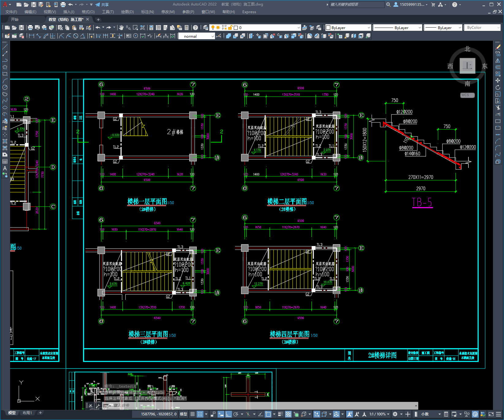The width and height of the screenshot is (504, 420).
Task: Toggle ortho mode in status bar
Action: pos(229,414)
